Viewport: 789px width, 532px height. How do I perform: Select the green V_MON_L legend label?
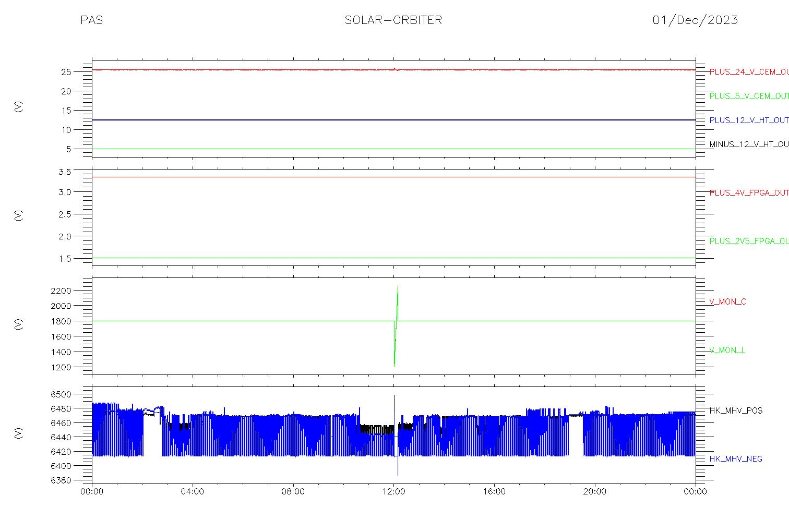point(727,350)
